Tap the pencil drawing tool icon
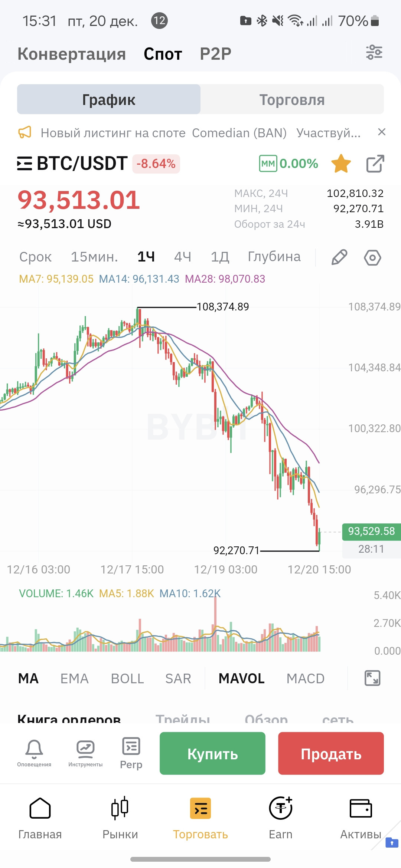 tap(339, 257)
